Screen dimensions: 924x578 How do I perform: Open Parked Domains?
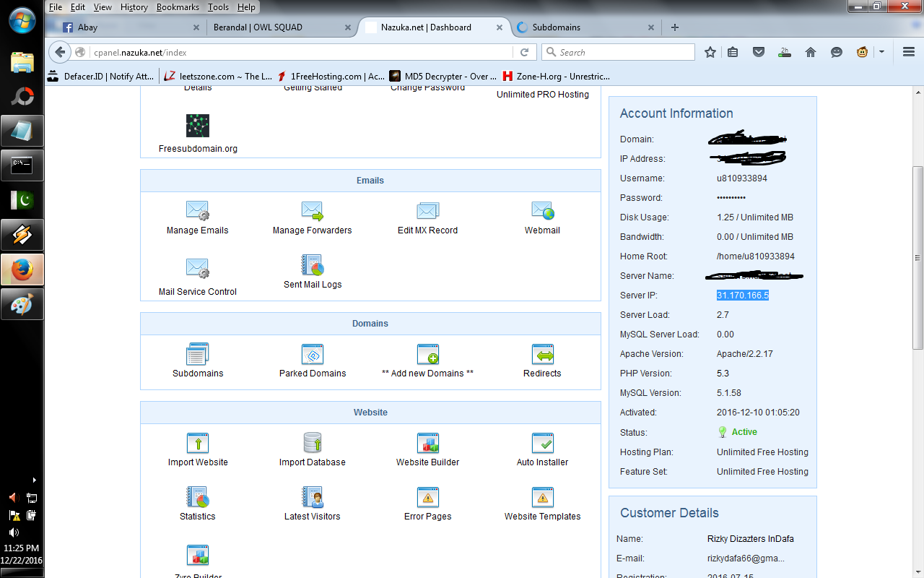313,361
